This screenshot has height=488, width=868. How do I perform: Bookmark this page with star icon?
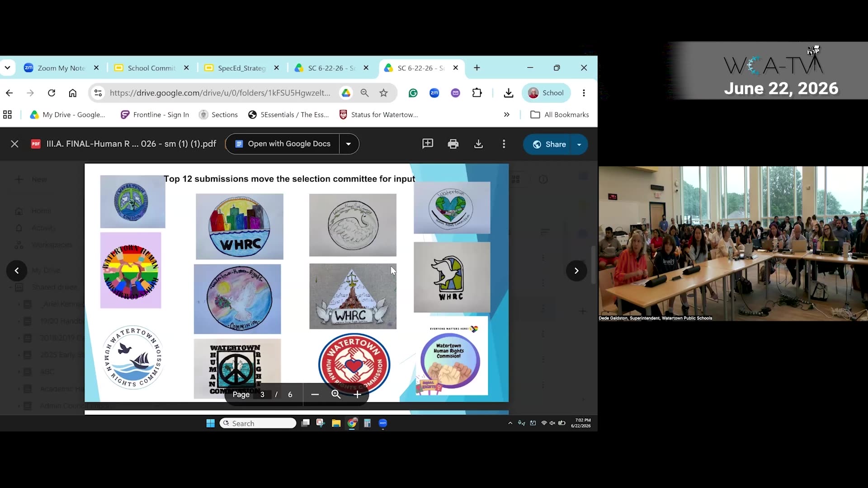[x=384, y=93]
